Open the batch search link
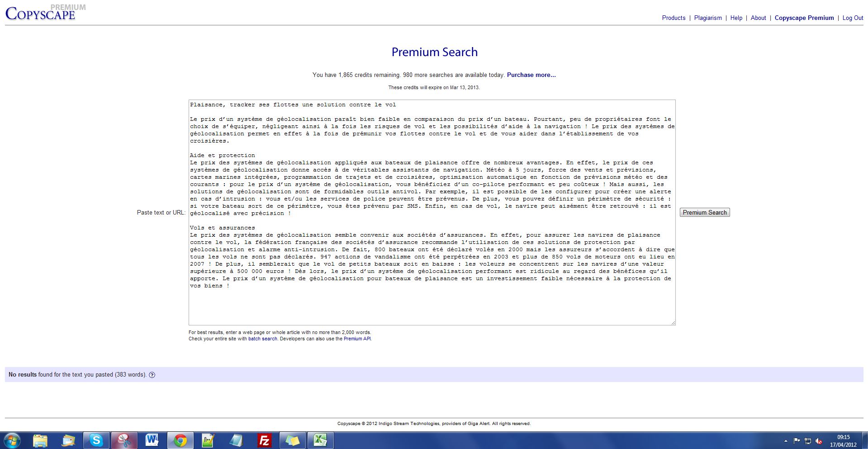Image resolution: width=868 pixels, height=449 pixels. pos(262,339)
